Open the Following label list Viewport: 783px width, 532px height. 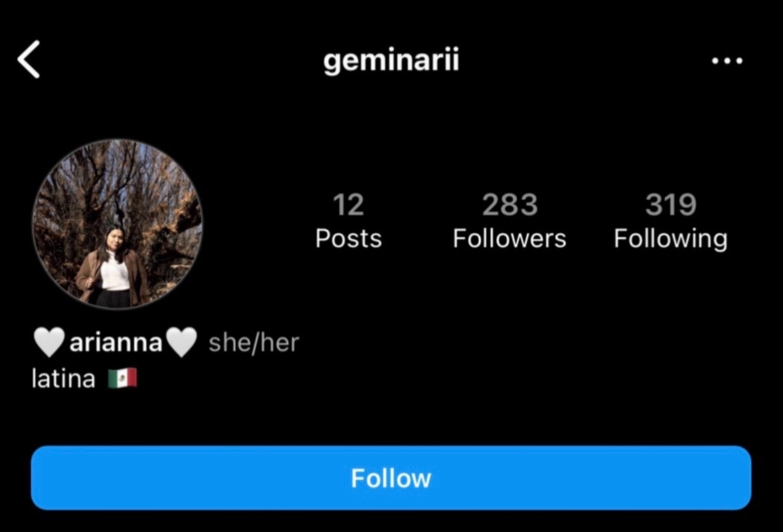[x=671, y=239]
